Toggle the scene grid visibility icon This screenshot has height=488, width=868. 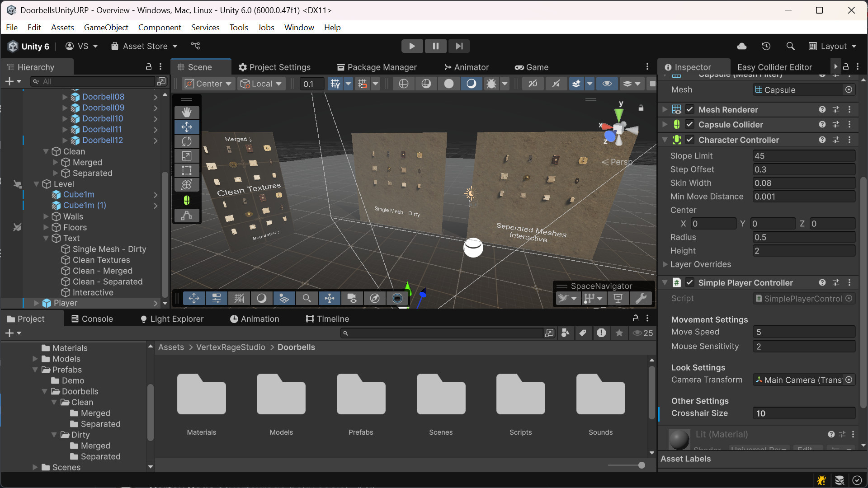(x=335, y=84)
